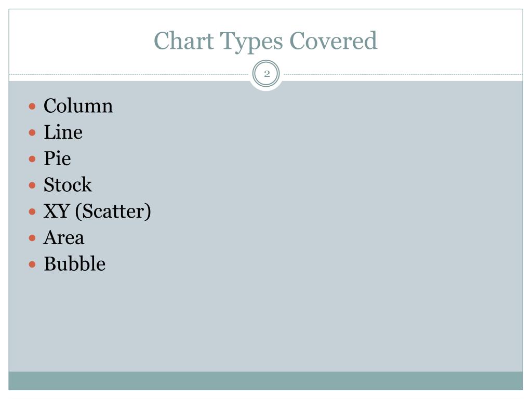Select the Area bullet text

64,237
